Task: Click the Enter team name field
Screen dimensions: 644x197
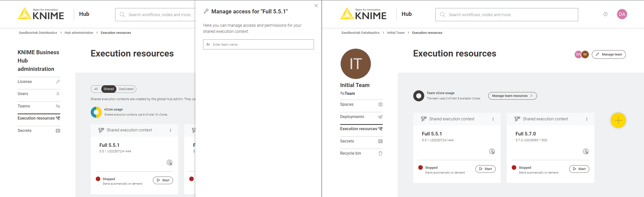Action: (258, 44)
